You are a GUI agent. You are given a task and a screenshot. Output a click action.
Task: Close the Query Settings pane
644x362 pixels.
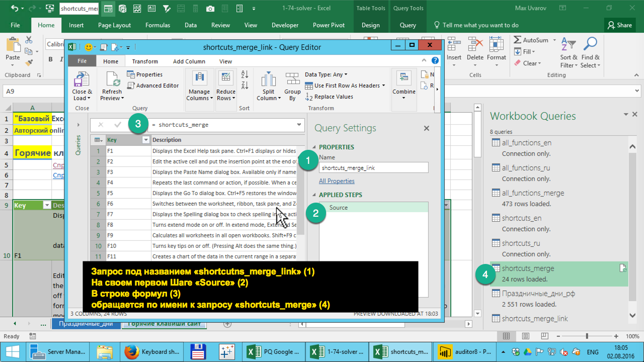click(427, 128)
